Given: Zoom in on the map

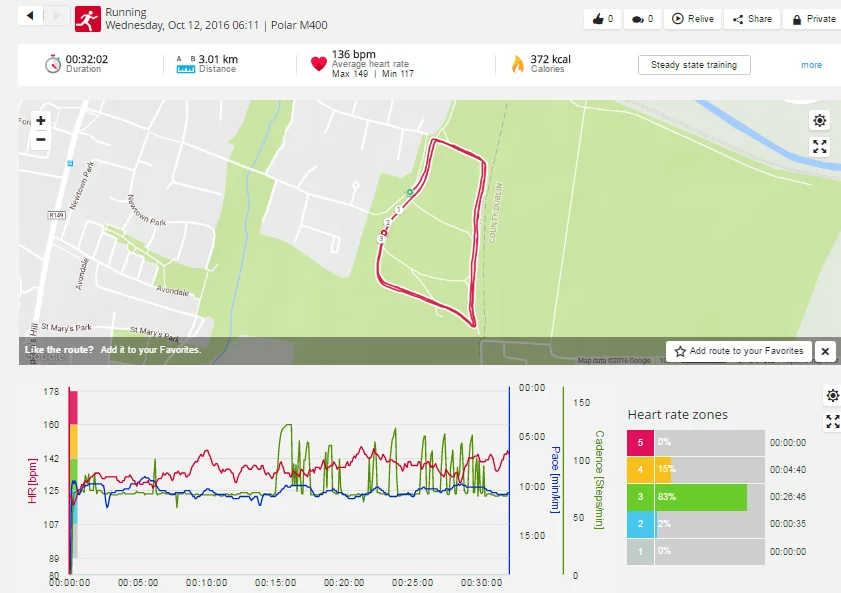Looking at the screenshot, I should [41, 121].
